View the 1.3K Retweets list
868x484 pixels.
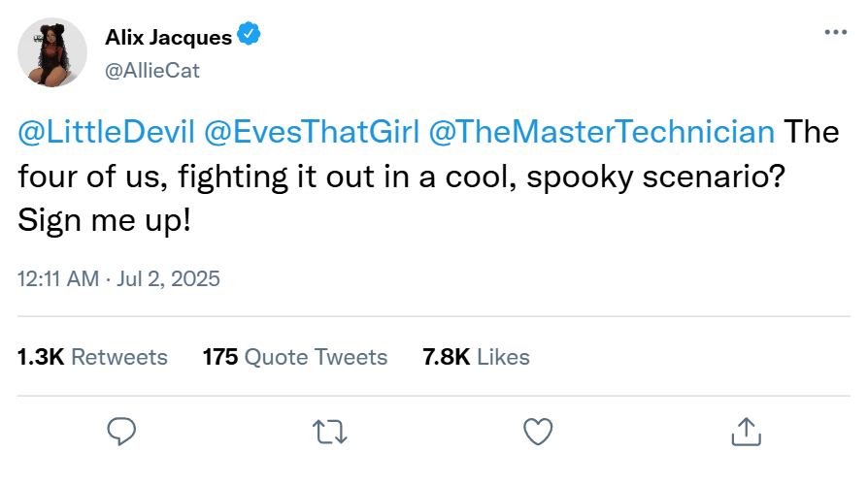[92, 357]
